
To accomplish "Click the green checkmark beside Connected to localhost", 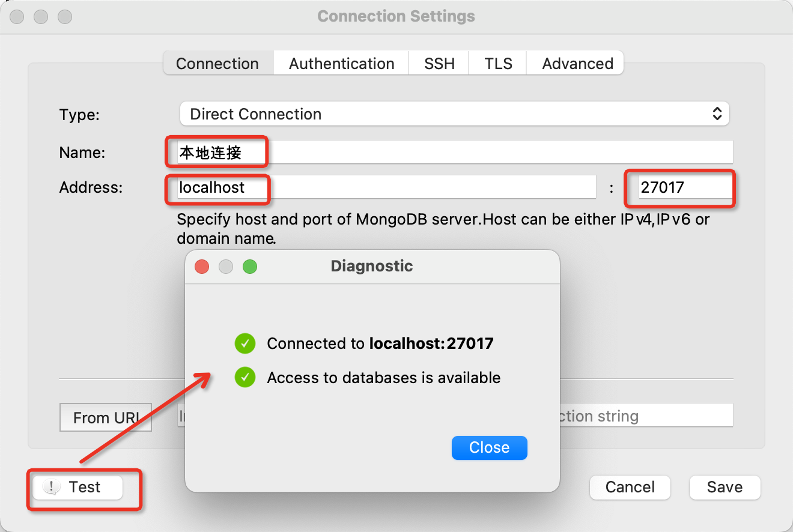I will tap(245, 343).
